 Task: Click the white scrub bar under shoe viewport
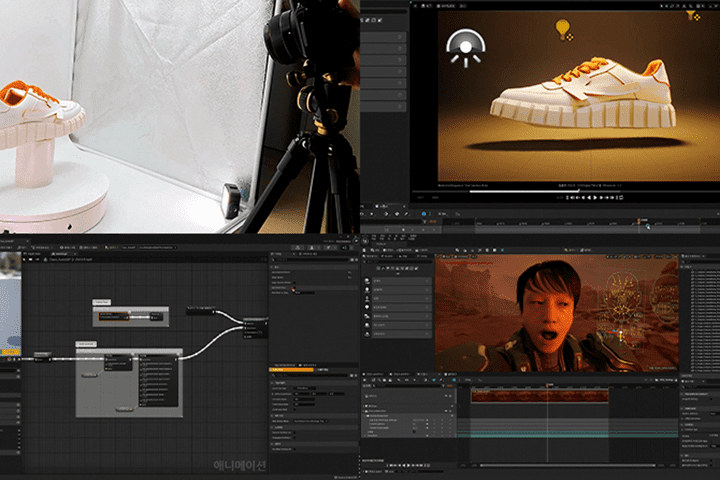tap(524, 191)
